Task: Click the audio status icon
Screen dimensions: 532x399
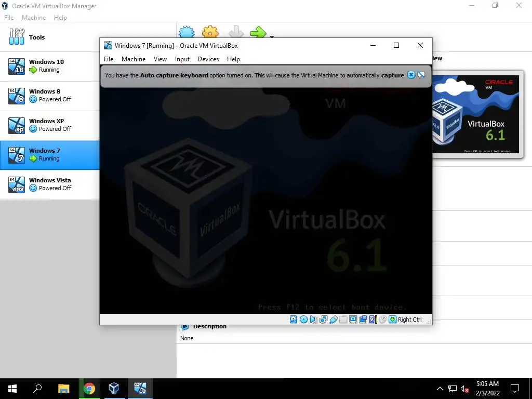Action: click(313, 320)
